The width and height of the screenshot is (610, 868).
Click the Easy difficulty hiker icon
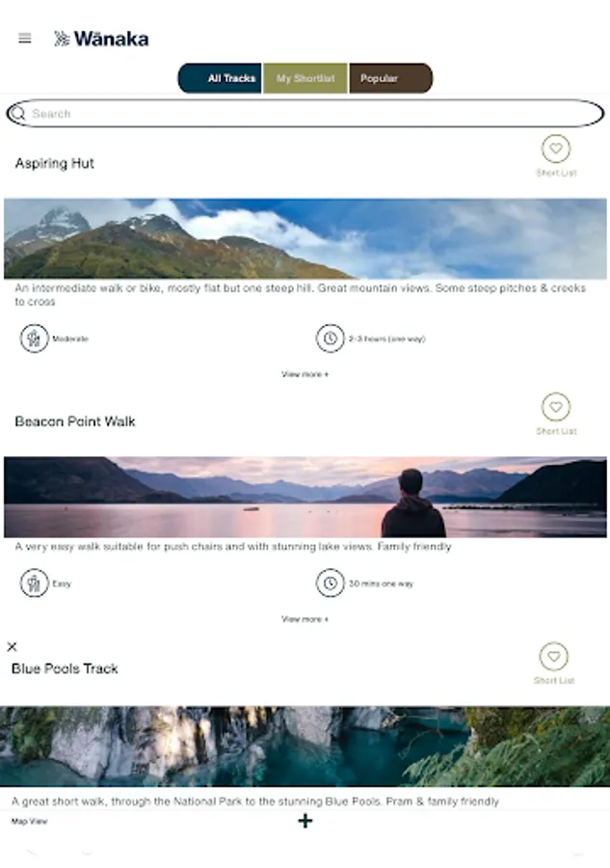tap(35, 583)
